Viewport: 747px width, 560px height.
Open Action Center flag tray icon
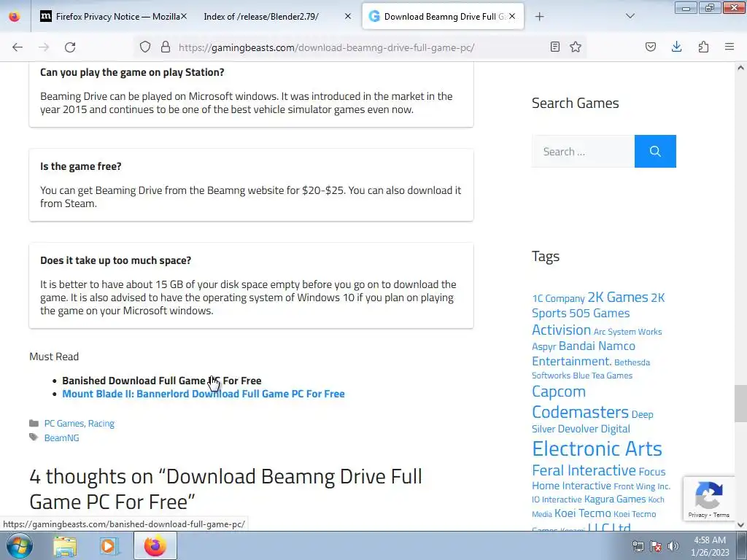[656, 545]
